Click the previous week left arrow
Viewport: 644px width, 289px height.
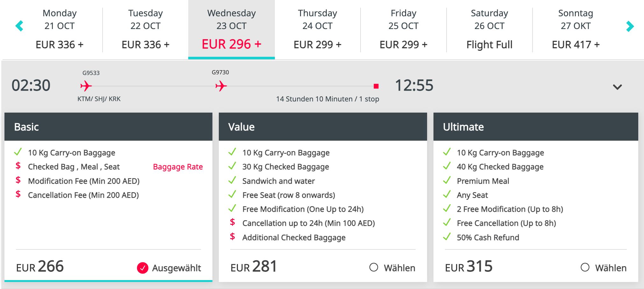pyautogui.click(x=19, y=26)
